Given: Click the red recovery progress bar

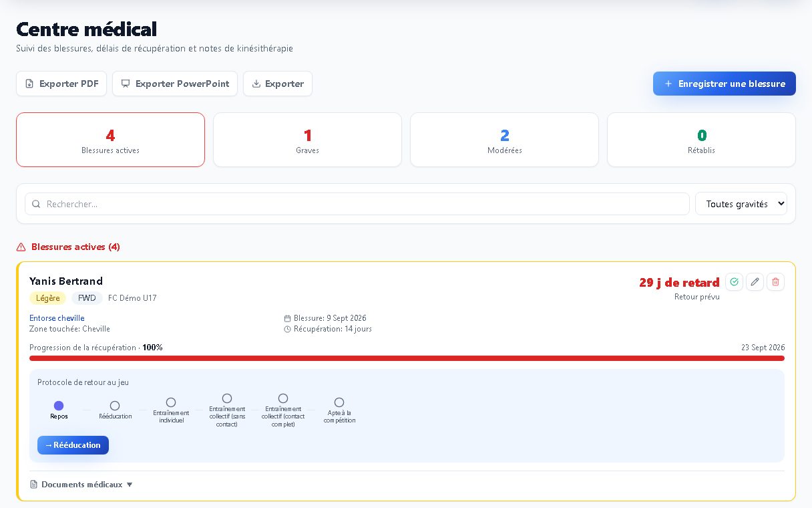Looking at the screenshot, I should 407,358.
